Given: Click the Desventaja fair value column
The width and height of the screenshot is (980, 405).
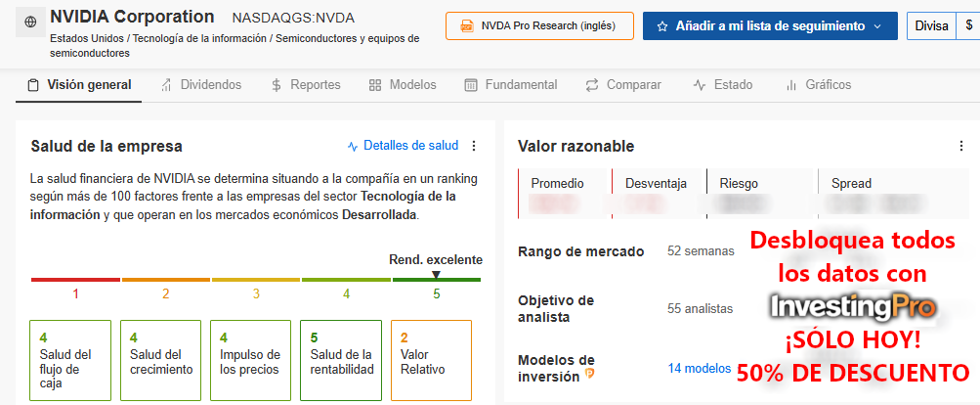Looking at the screenshot, I should [659, 194].
